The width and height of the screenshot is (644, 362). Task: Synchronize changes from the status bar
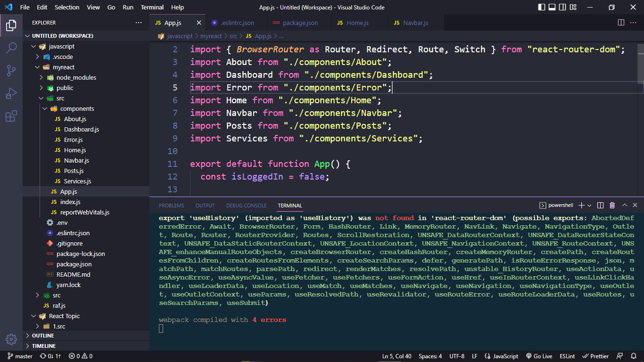click(x=51, y=356)
